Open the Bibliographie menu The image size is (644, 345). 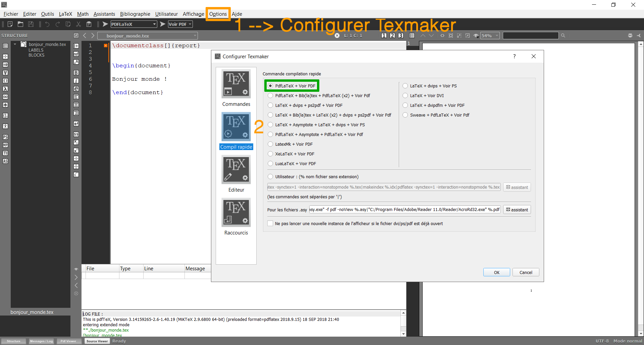pos(135,14)
